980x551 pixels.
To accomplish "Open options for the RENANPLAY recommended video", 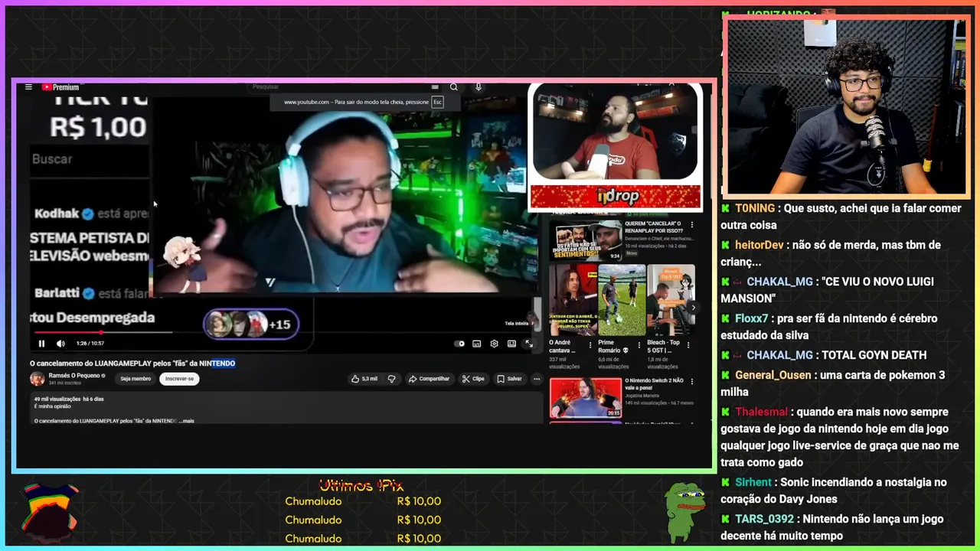I will pyautogui.click(x=692, y=225).
